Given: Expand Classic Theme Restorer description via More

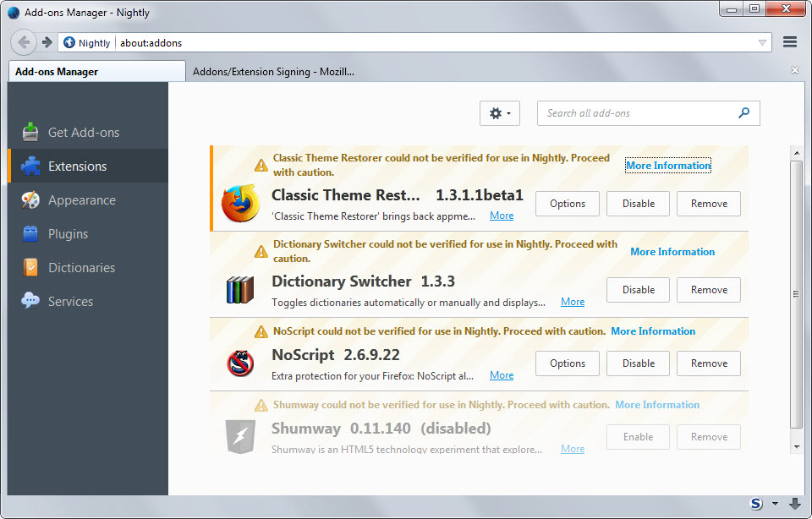Looking at the screenshot, I should tap(502, 216).
